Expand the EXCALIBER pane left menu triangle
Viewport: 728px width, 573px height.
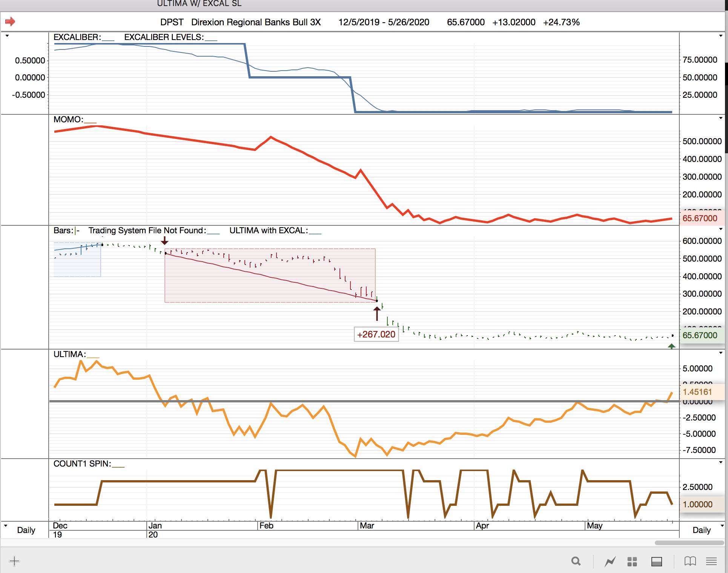[x=7, y=36]
